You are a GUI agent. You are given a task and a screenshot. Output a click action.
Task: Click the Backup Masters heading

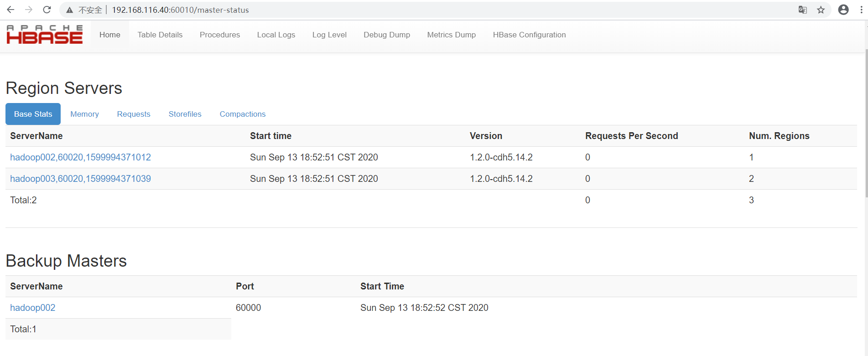click(x=66, y=261)
